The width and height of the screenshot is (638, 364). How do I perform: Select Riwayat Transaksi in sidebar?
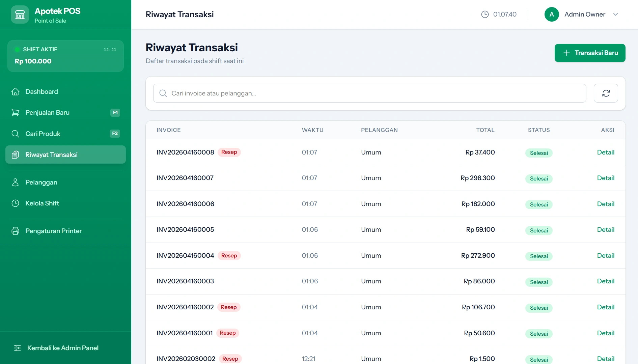click(65, 155)
